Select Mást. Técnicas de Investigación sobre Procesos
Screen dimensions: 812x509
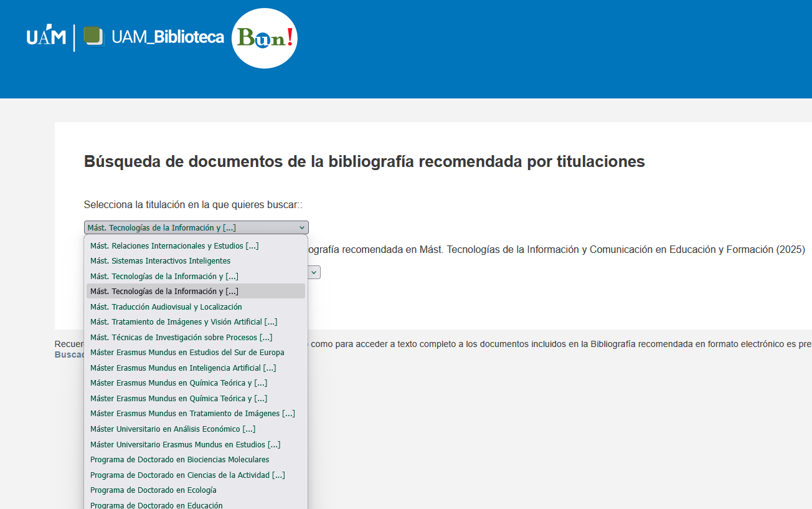[181, 337]
